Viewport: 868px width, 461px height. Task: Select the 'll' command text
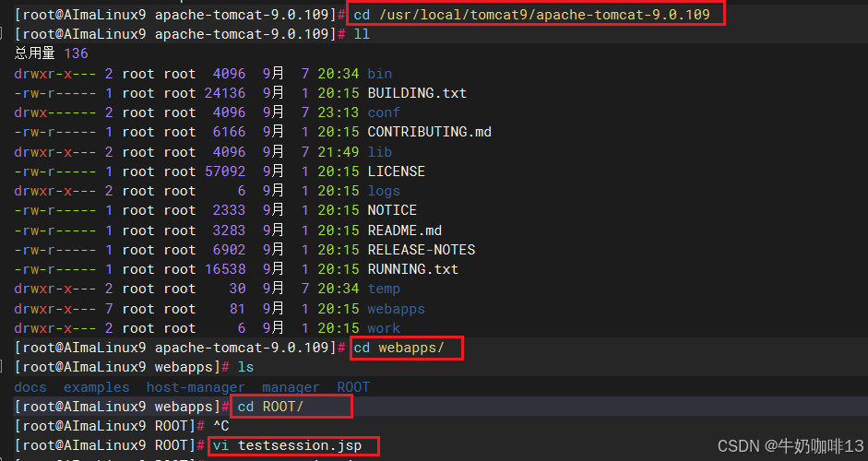click(362, 34)
